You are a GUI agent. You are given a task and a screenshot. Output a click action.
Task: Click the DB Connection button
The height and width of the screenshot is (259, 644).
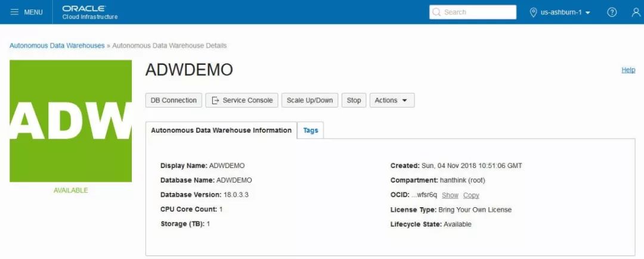[x=174, y=100]
